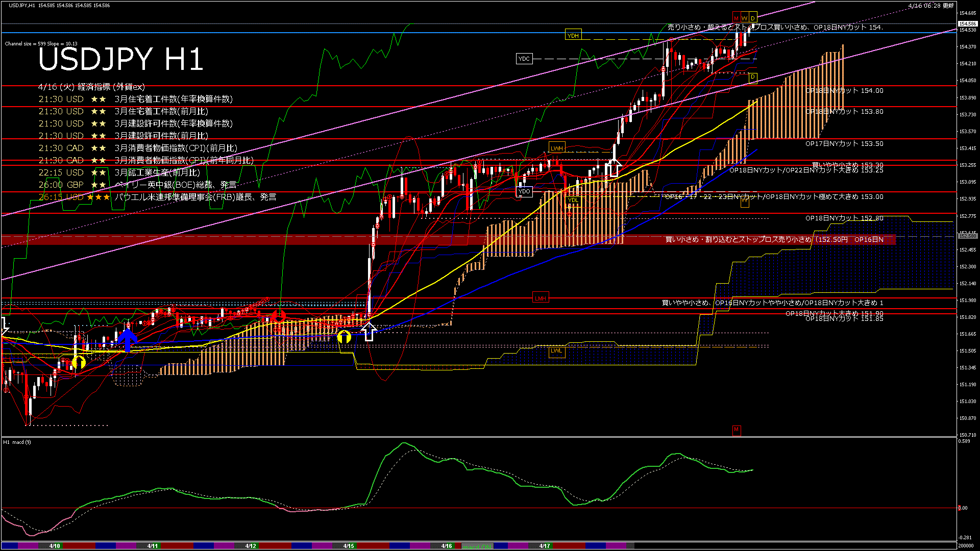980x551 pixels.
Task: Click the 4/11 date marker on time axis
Action: [153, 546]
